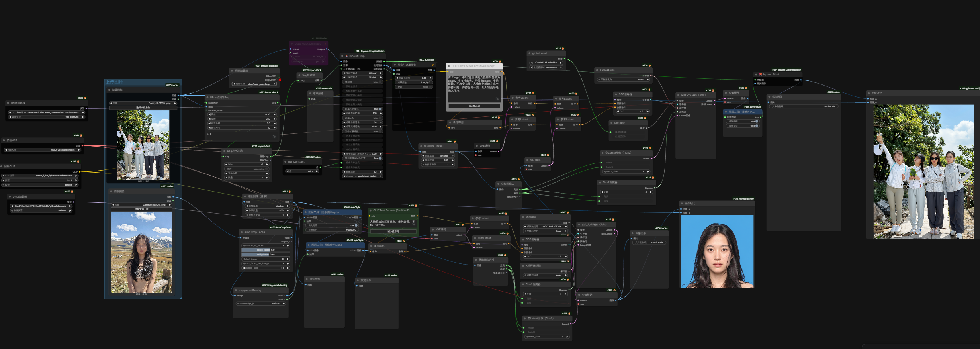Collapse the white CLIP Text Encode node
The width and height of the screenshot is (980, 349).
449,66
